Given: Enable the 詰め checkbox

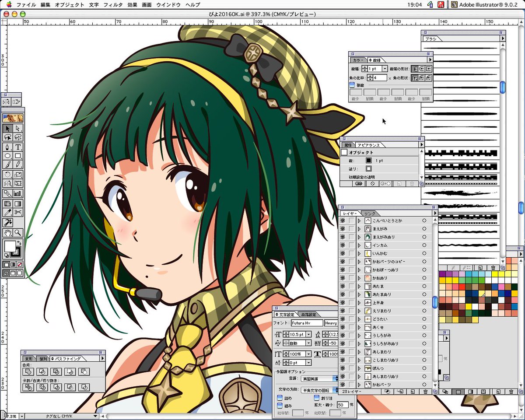Looking at the screenshot, I should point(280,399).
